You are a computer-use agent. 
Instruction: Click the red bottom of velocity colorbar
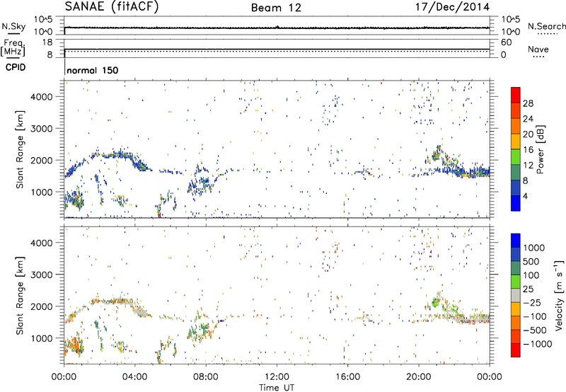pyautogui.click(x=516, y=350)
